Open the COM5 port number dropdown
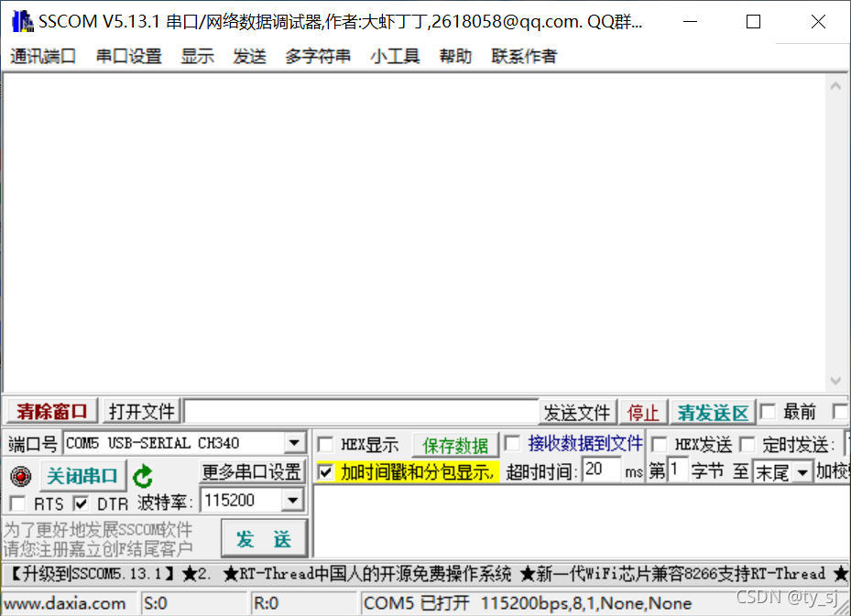The image size is (851, 616). pyautogui.click(x=295, y=443)
